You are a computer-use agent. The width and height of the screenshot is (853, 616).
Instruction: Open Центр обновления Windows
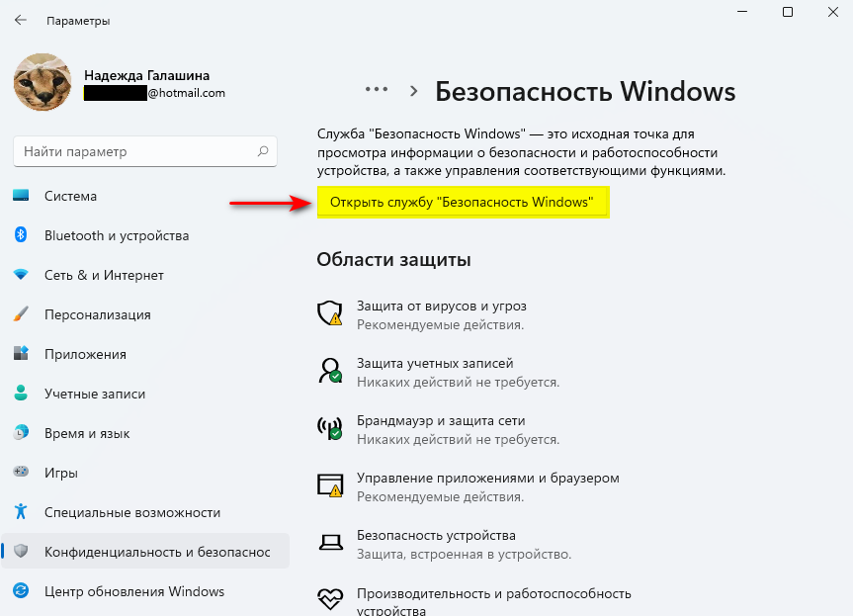point(133,591)
